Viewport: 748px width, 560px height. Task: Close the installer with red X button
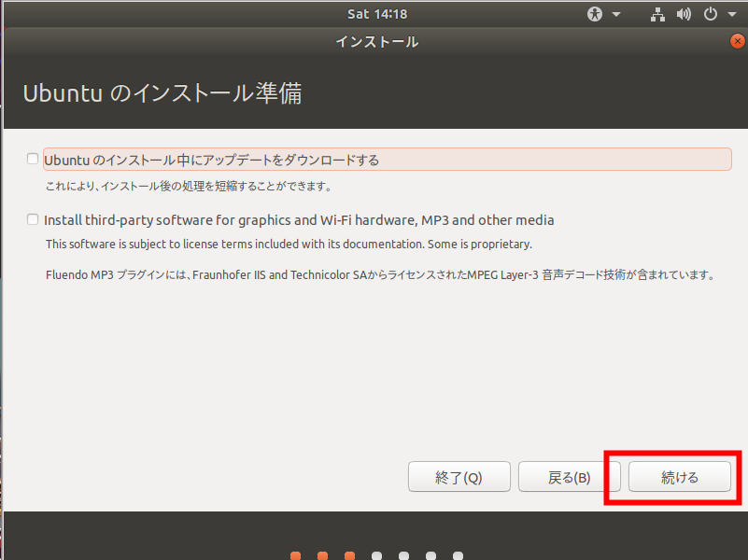[x=738, y=41]
